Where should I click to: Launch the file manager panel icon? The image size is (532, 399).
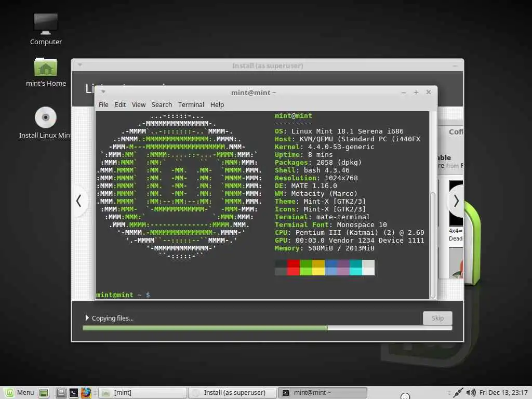[61, 393]
